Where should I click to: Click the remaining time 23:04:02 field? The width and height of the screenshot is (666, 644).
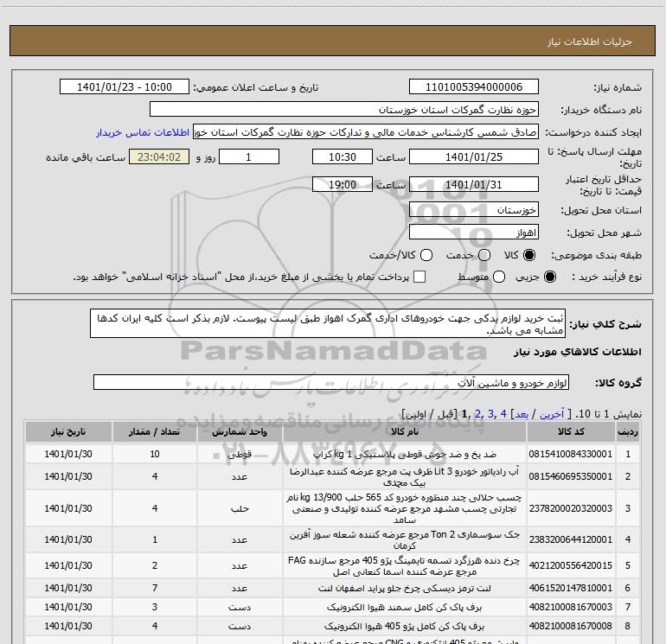(159, 156)
